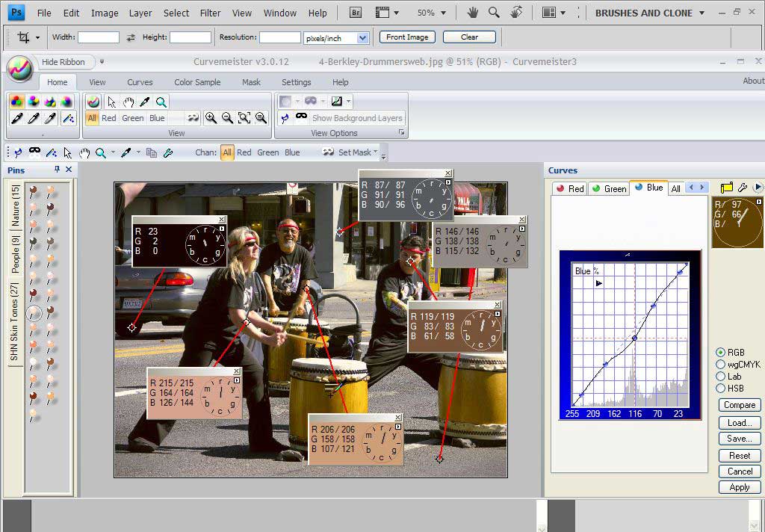Select the RGB color mode radio button
This screenshot has height=532, width=765.
coord(721,353)
